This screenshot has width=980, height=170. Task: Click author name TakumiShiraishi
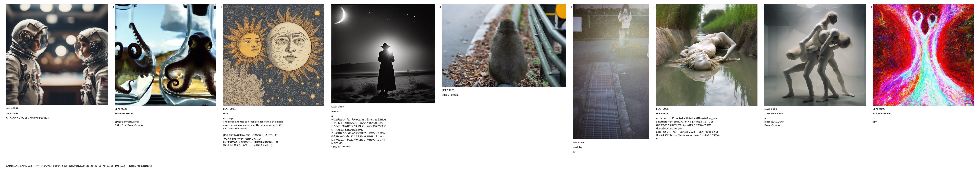pos(882,114)
